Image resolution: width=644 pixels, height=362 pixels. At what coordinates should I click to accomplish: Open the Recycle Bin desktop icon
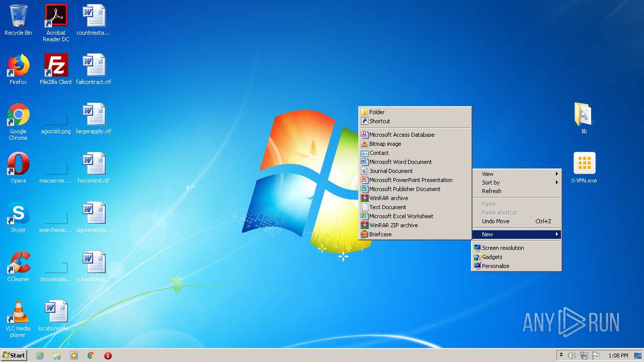pyautogui.click(x=18, y=20)
